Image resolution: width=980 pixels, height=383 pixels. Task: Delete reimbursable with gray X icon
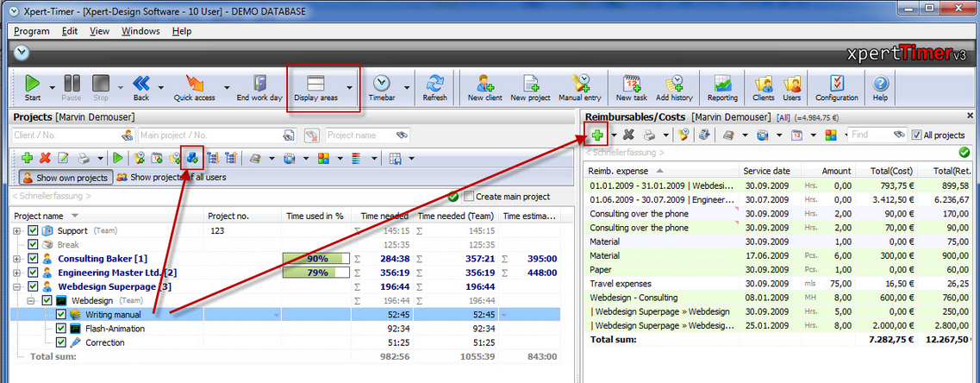(629, 134)
